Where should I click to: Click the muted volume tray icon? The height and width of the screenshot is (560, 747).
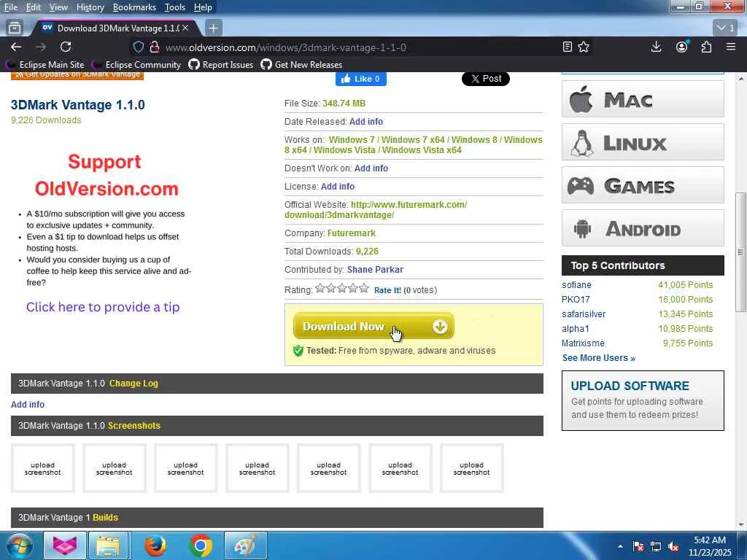pyautogui.click(x=673, y=547)
